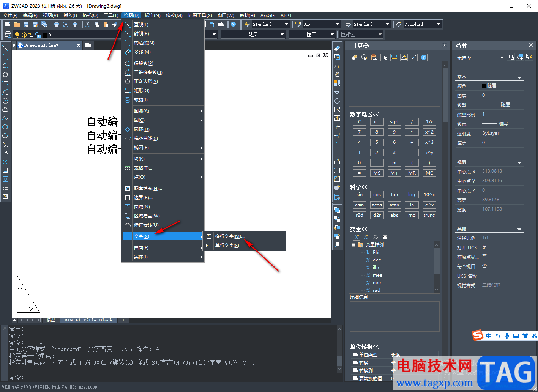
Task: Click calculator Distance Between Two Points icon
Action: 394,57
